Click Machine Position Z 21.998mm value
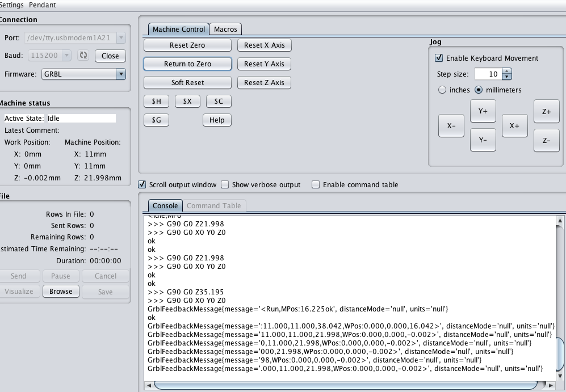Screen dimensions: 566x392 pyautogui.click(x=103, y=178)
